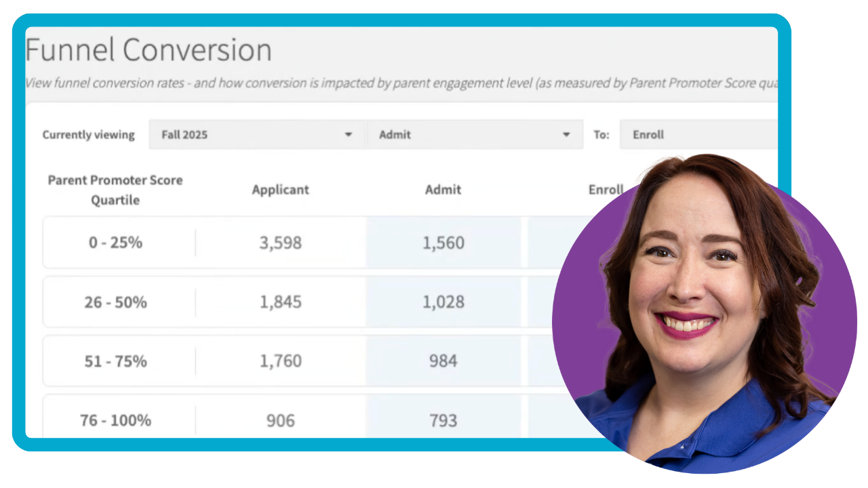Click the applicant count 3,598 cell

point(280,242)
